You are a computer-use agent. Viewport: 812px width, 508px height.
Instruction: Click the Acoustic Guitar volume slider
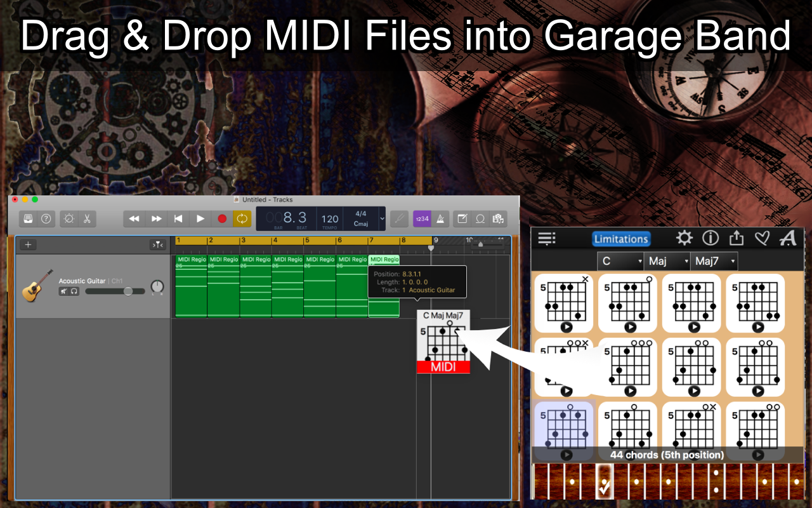pos(115,291)
